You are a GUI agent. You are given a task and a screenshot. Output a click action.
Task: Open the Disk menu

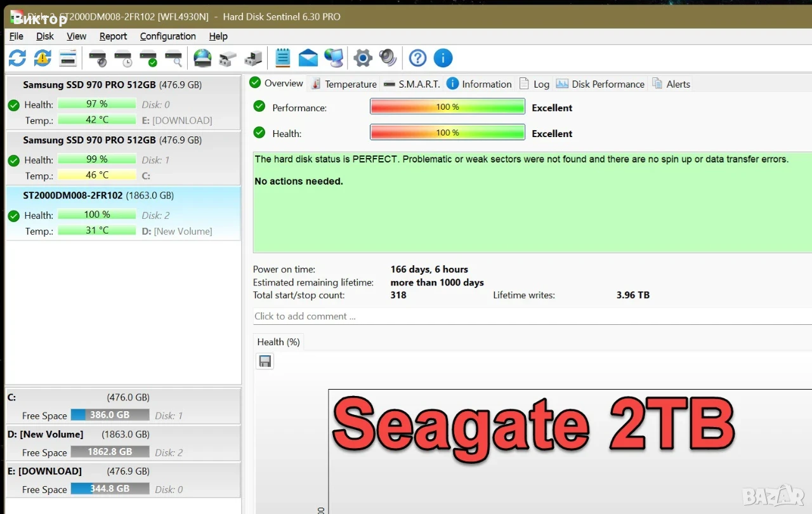point(44,36)
